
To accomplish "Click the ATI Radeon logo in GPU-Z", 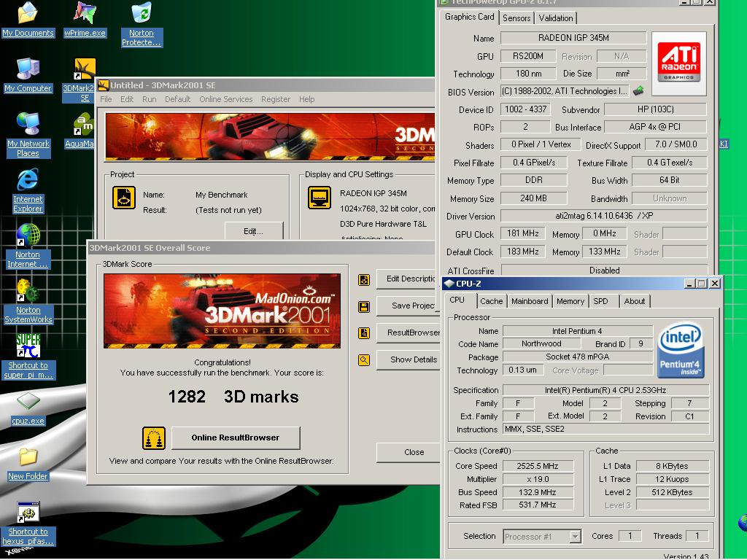I will 679,63.
